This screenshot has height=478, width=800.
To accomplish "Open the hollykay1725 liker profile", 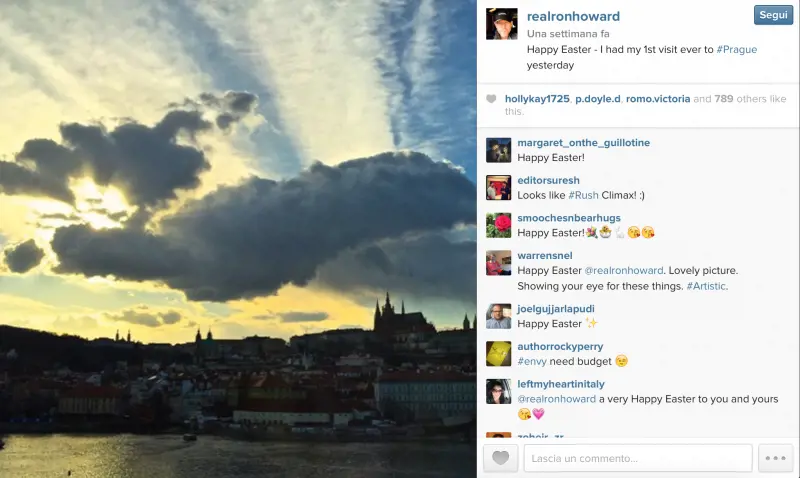I will pos(537,99).
